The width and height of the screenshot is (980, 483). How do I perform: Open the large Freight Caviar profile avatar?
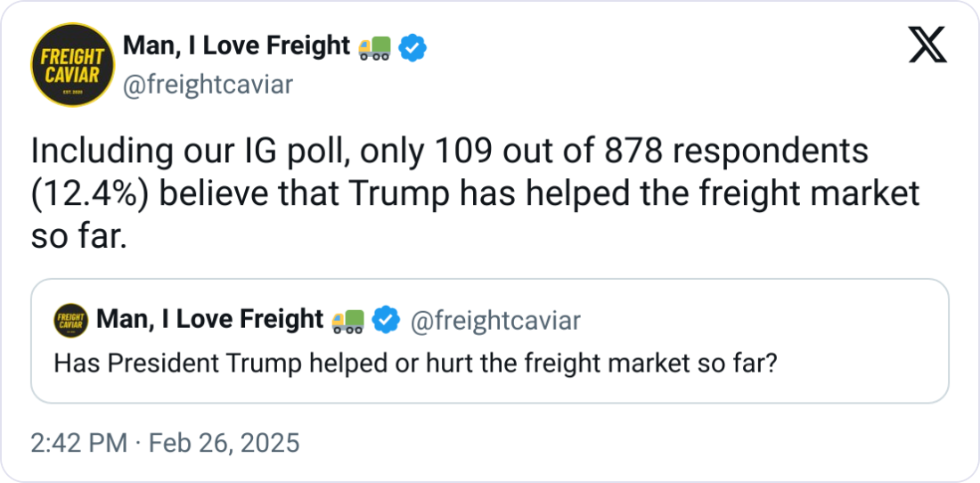71,64
